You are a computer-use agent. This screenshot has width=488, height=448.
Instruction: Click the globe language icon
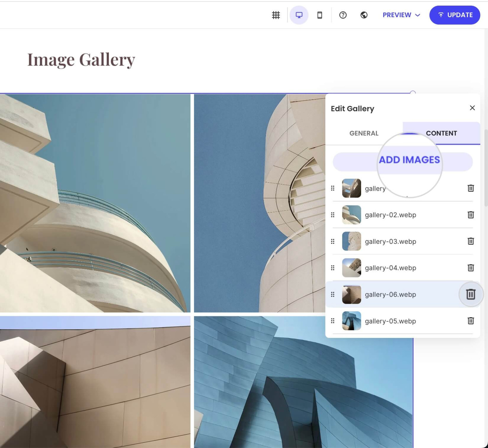364,15
